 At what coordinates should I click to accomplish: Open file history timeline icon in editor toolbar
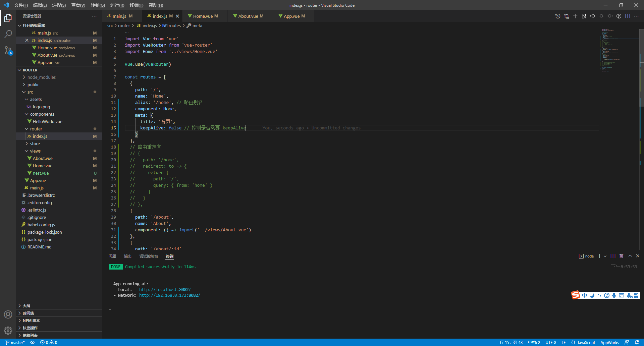point(558,16)
